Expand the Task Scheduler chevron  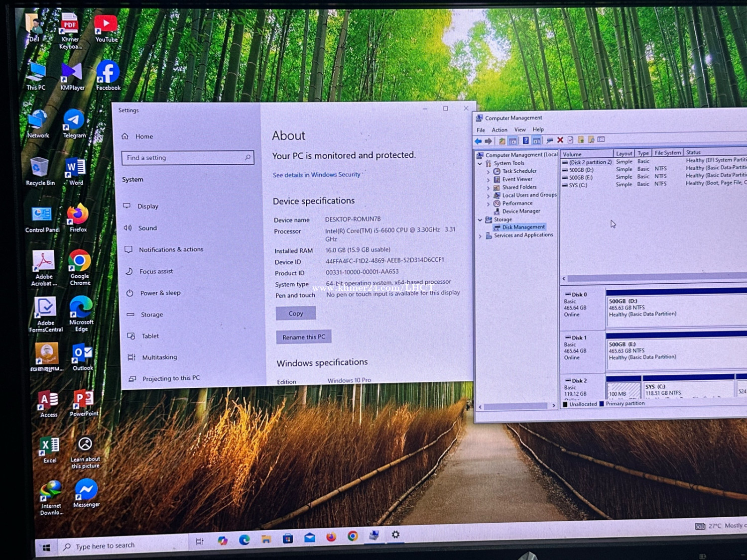[x=489, y=172]
